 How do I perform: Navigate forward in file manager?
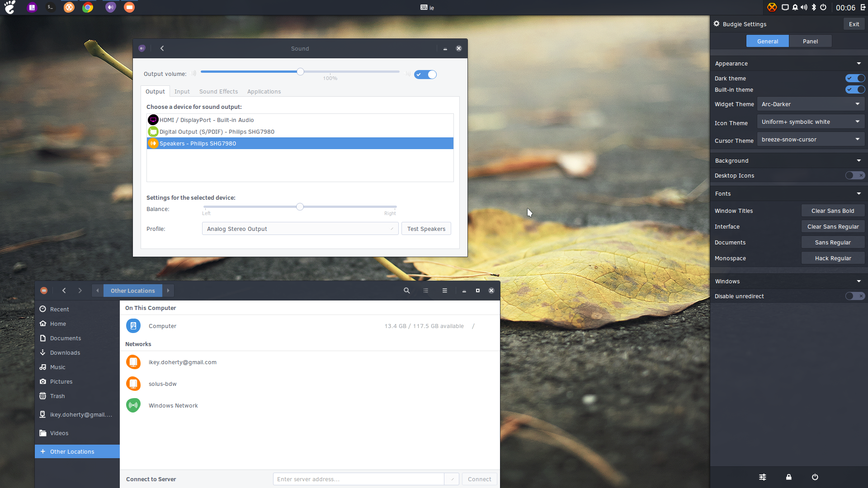[80, 291]
